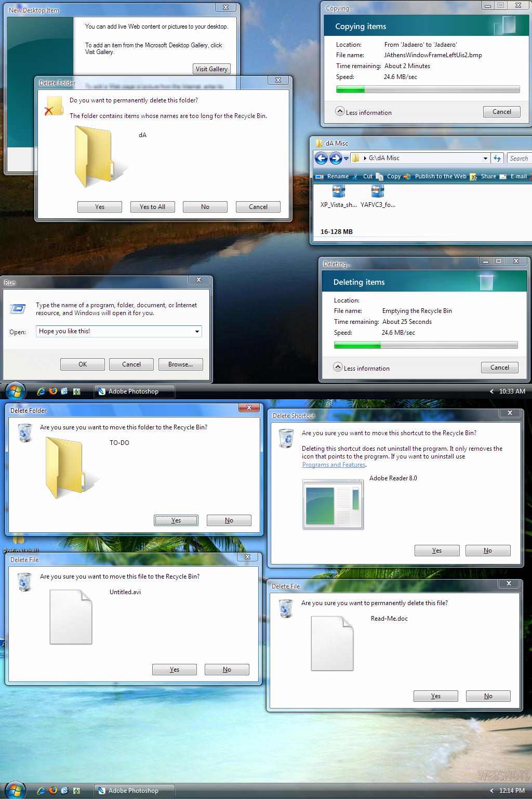Open Internet Explorer from the quick launch bar
The image size is (532, 799).
coord(41,790)
